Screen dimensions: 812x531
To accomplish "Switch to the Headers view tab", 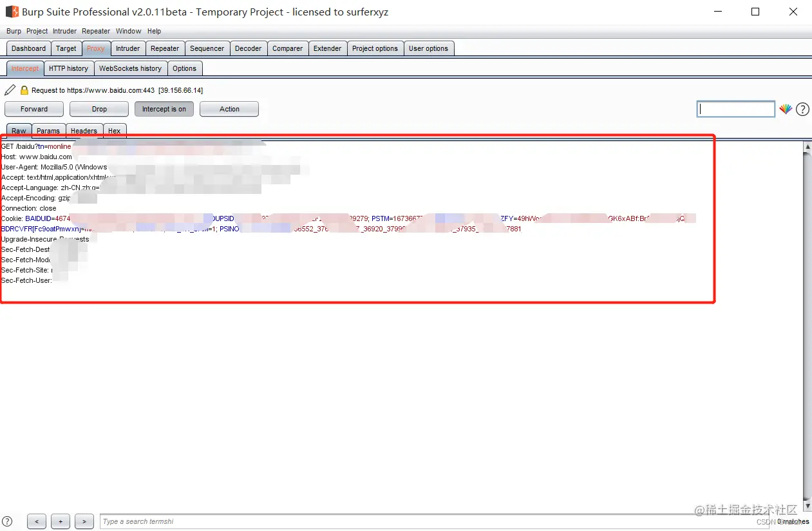I will [x=84, y=131].
